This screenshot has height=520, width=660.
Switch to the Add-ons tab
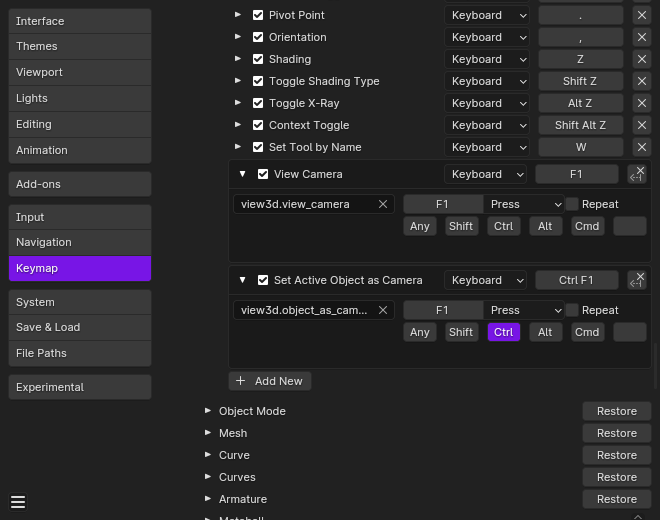pyautogui.click(x=80, y=184)
